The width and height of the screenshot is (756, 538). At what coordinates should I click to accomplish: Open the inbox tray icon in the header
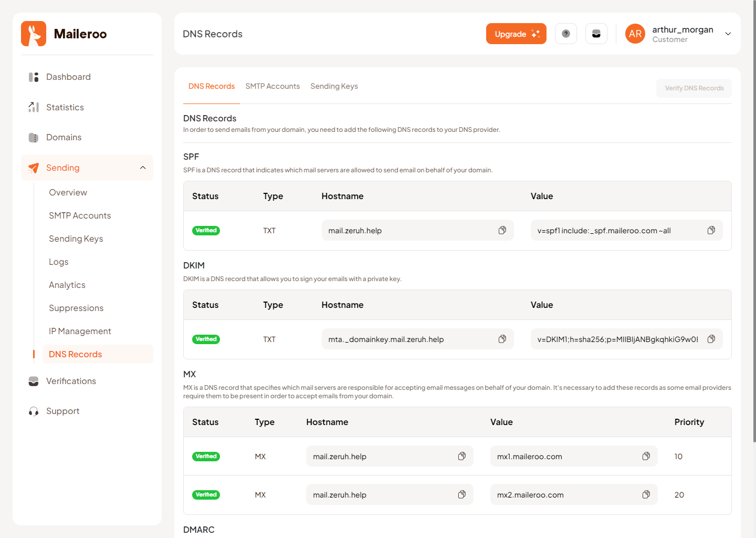coord(596,34)
